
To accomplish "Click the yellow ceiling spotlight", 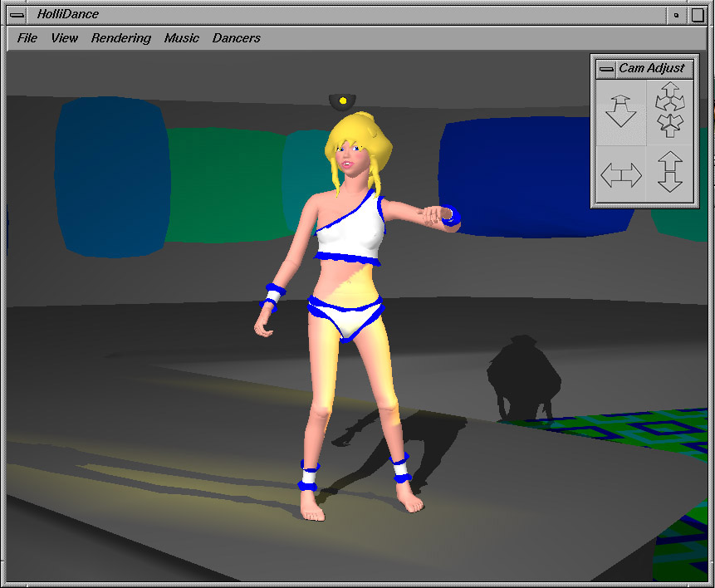I will click(342, 101).
